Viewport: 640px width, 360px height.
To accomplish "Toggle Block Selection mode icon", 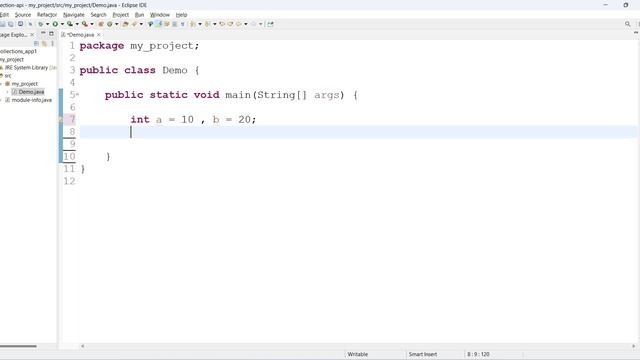I will [174, 24].
